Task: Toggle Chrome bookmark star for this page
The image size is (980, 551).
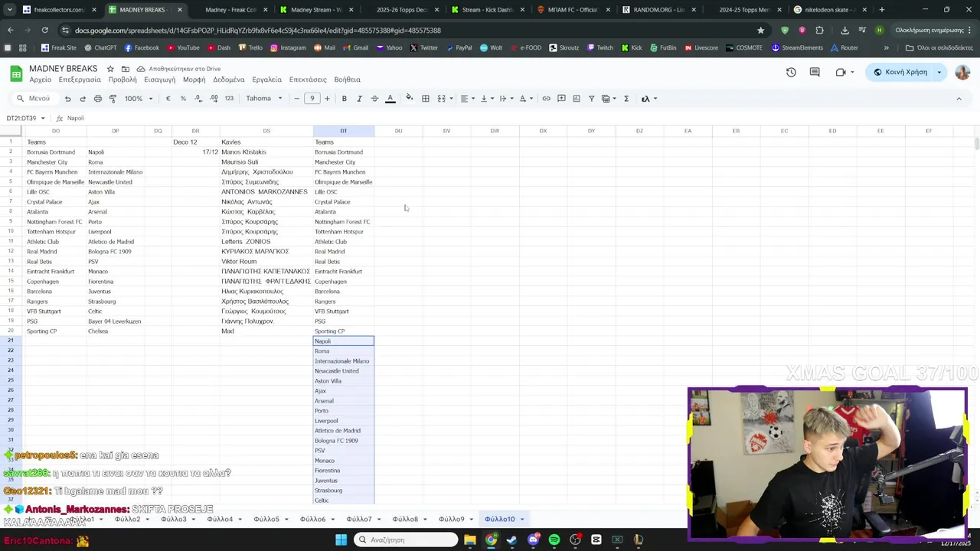Action: [x=760, y=30]
